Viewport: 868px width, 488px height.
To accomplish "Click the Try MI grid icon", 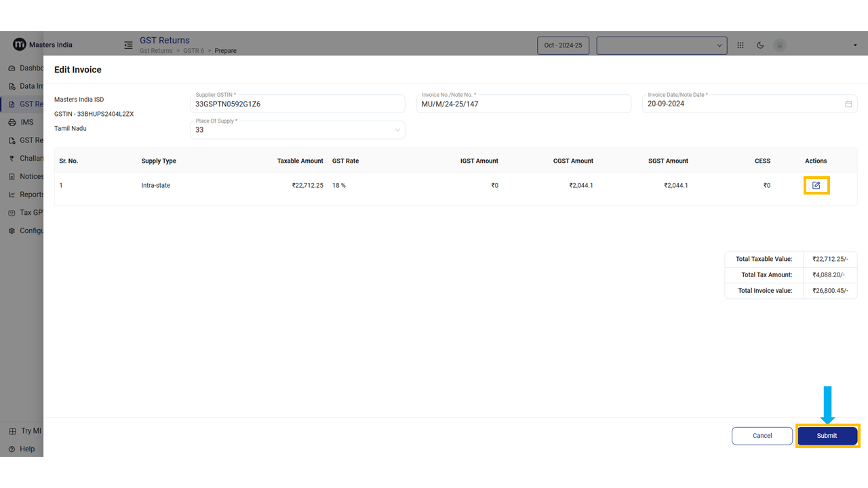I will point(12,431).
